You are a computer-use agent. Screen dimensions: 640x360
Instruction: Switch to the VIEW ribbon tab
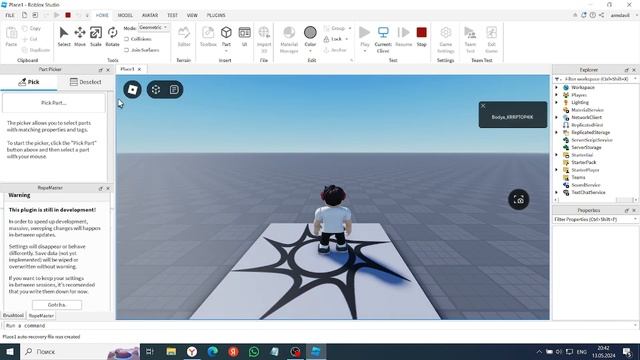pyautogui.click(x=192, y=15)
